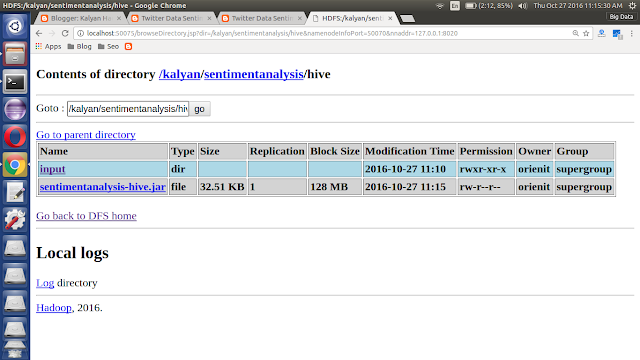The image size is (640, 360).
Task: Launch the Terminal from the dock
Action: (x=15, y=82)
